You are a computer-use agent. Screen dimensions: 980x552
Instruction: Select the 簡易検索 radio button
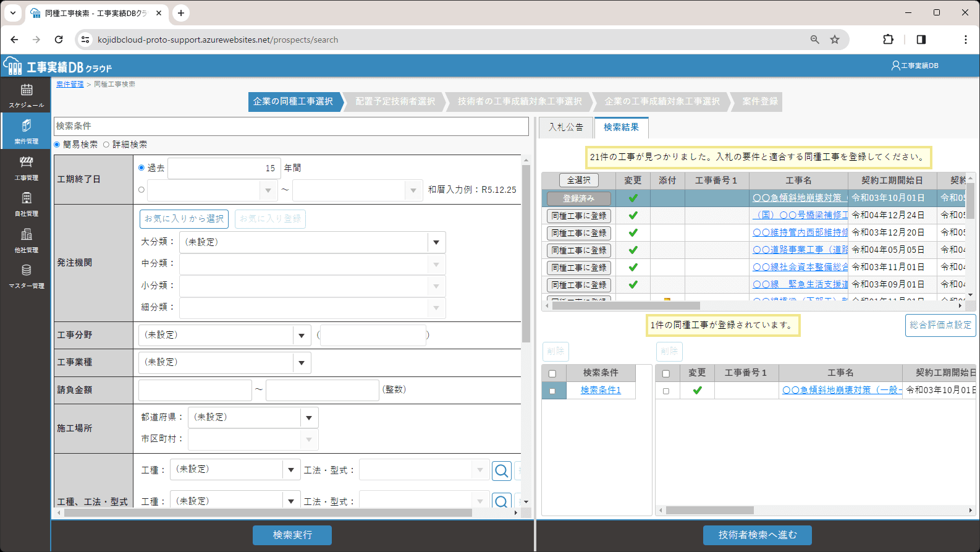point(57,145)
